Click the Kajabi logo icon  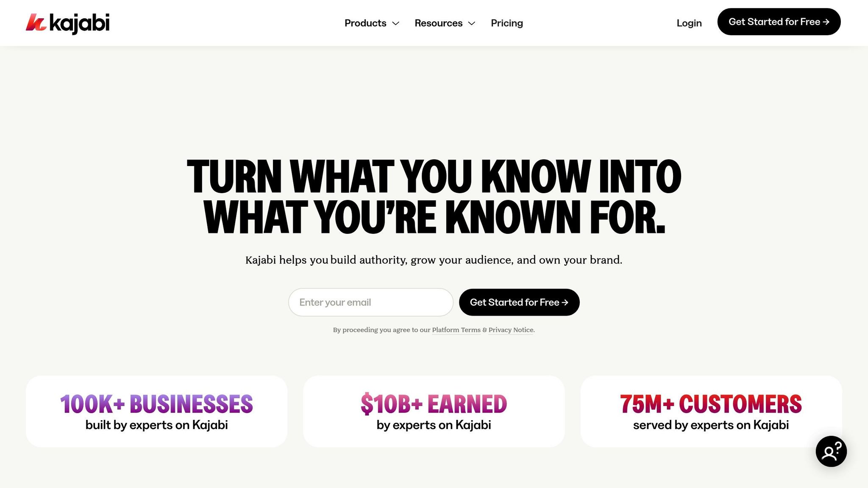click(x=36, y=22)
